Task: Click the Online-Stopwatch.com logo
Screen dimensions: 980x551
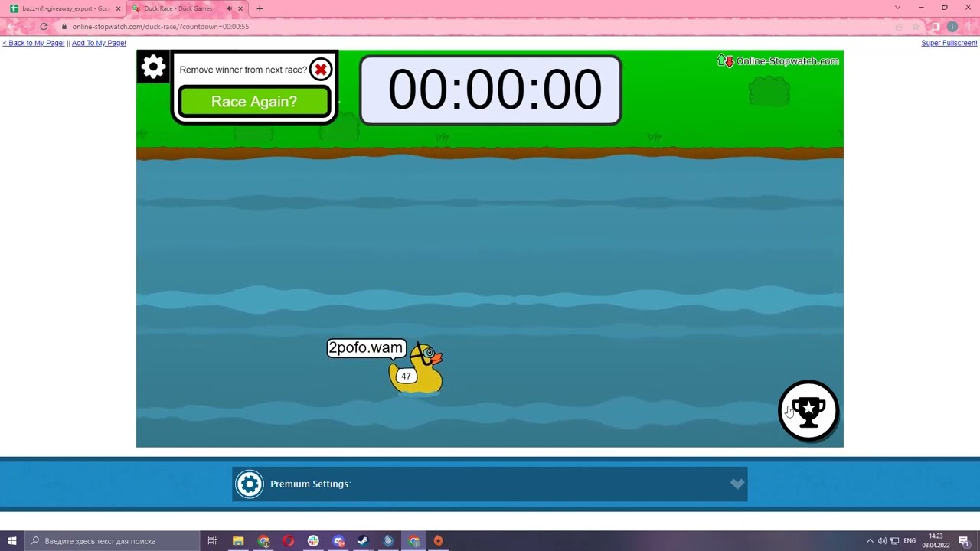Action: pos(779,61)
